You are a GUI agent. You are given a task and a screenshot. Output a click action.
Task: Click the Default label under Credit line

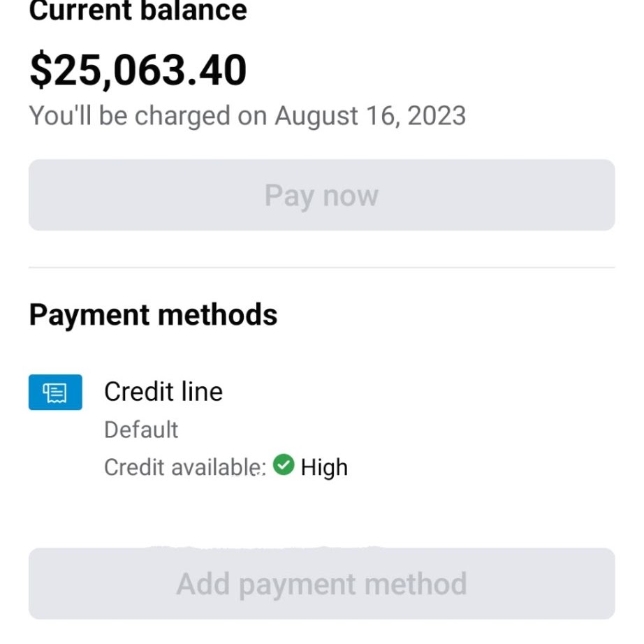141,429
